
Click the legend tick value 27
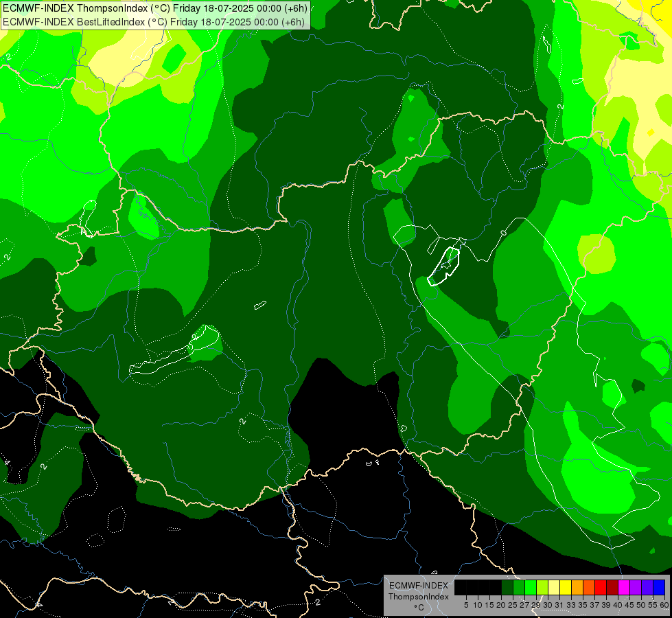pos(524,605)
